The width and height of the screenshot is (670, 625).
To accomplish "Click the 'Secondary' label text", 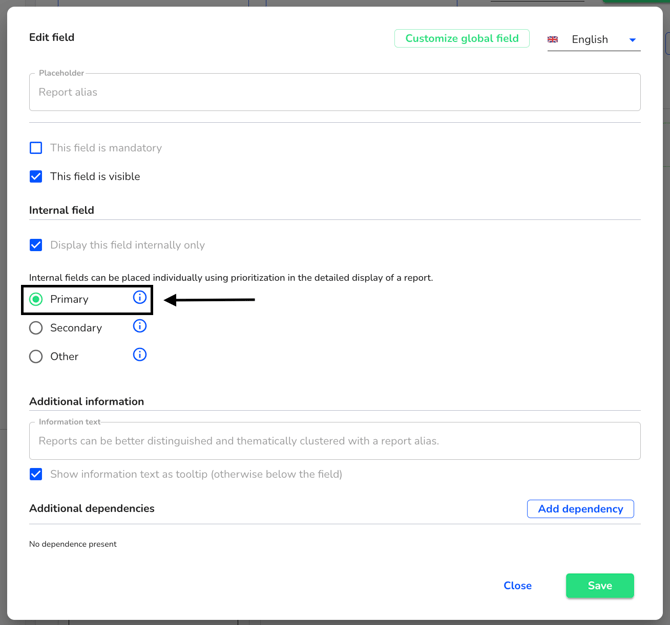I will [x=76, y=328].
